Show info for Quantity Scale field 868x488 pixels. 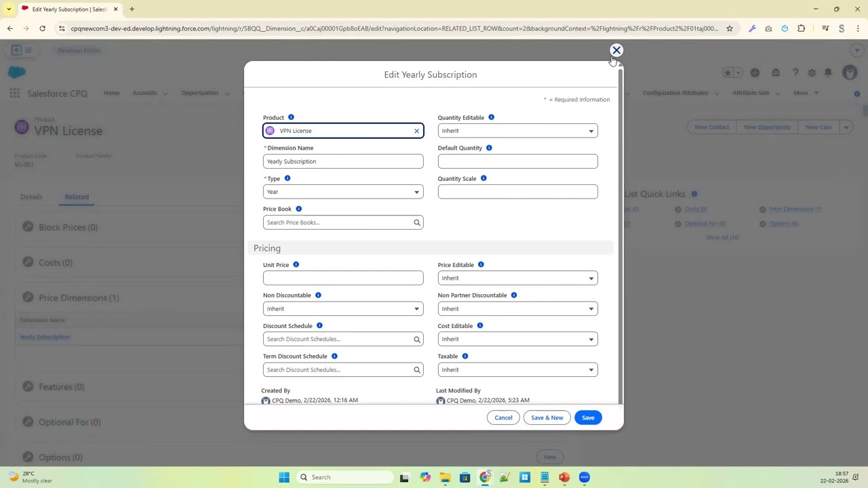(484, 178)
